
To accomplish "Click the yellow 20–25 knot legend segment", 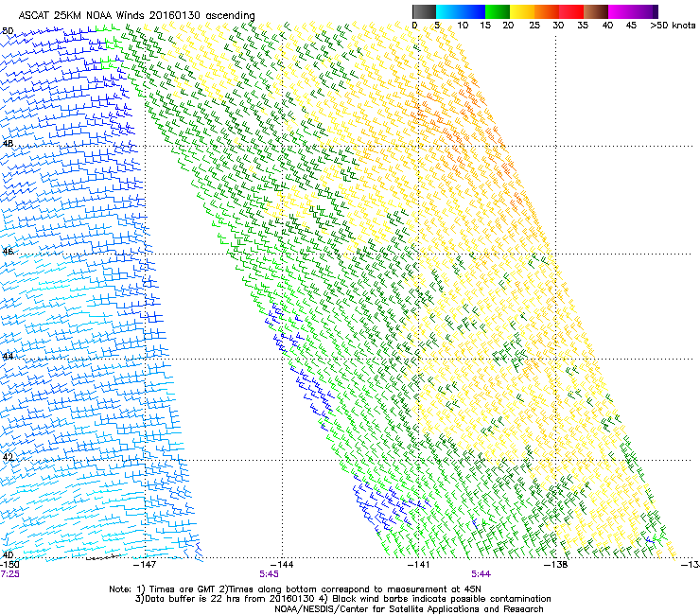I will [522, 11].
